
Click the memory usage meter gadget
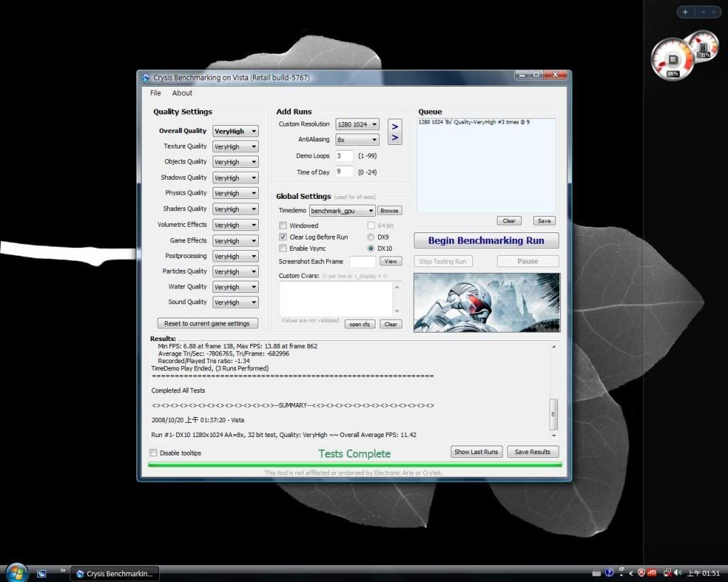705,45
